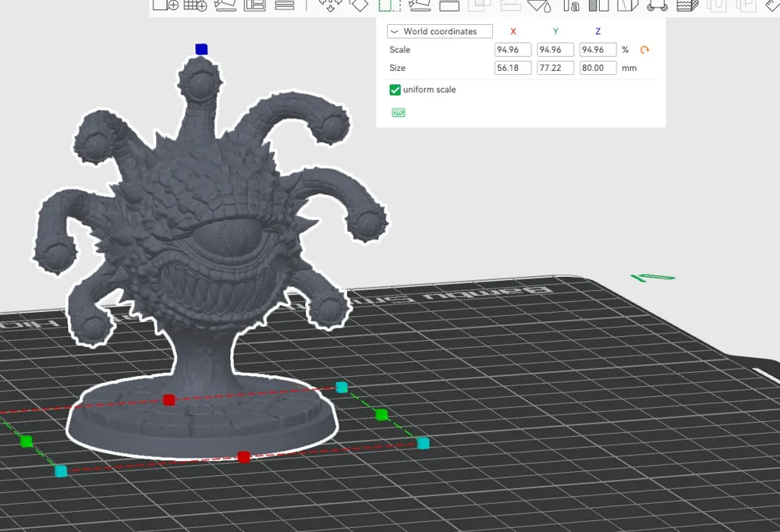Click the Scale Y percentage field
The height and width of the screenshot is (532, 780).
click(x=555, y=50)
